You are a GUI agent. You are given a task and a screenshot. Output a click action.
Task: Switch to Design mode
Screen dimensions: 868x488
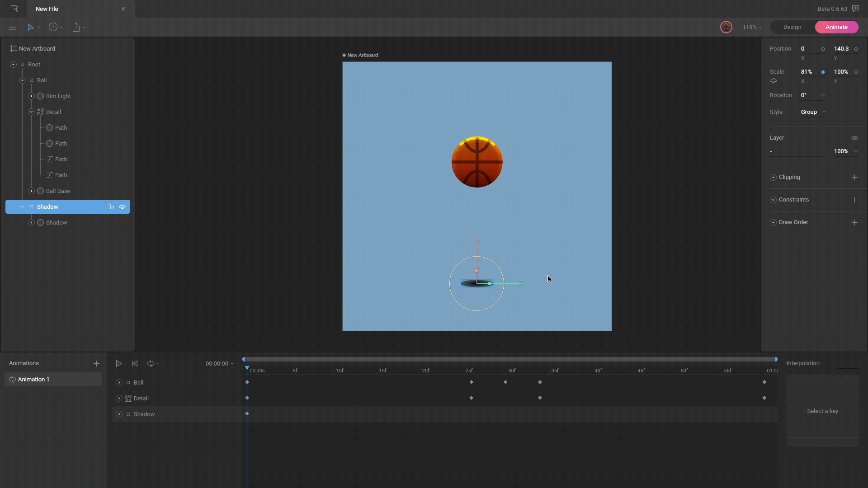[792, 27]
